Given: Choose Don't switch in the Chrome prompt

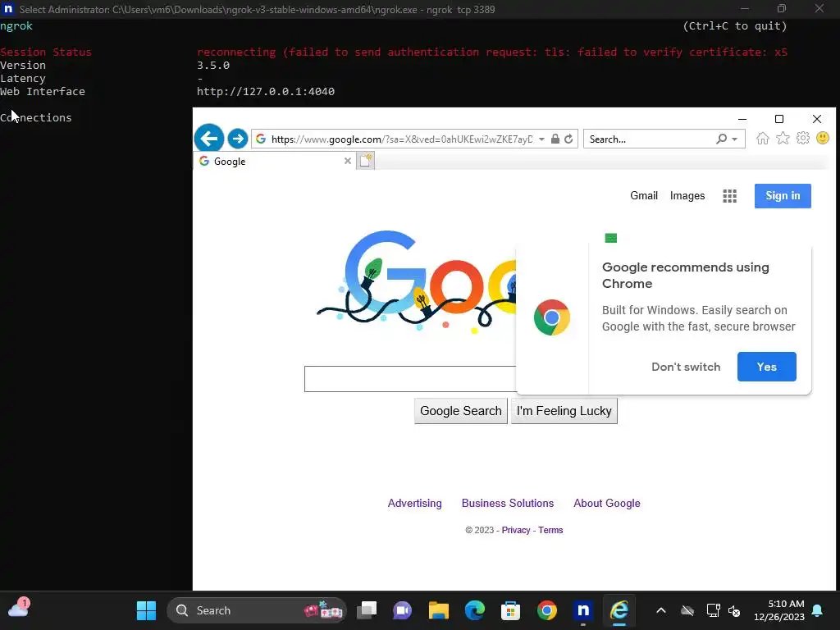Looking at the screenshot, I should click(x=686, y=367).
